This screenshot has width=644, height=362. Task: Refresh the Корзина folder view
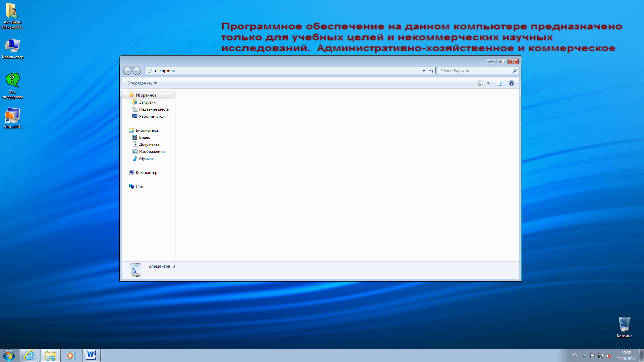[x=431, y=71]
